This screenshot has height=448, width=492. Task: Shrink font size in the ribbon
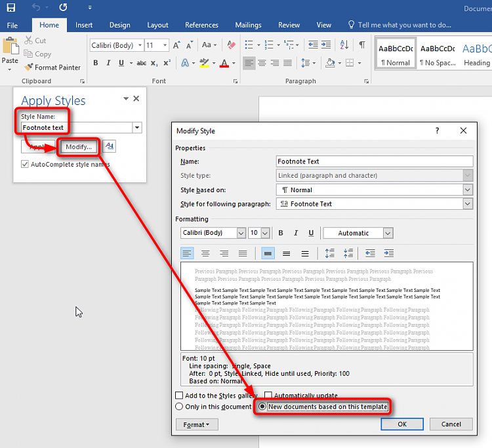pos(189,45)
